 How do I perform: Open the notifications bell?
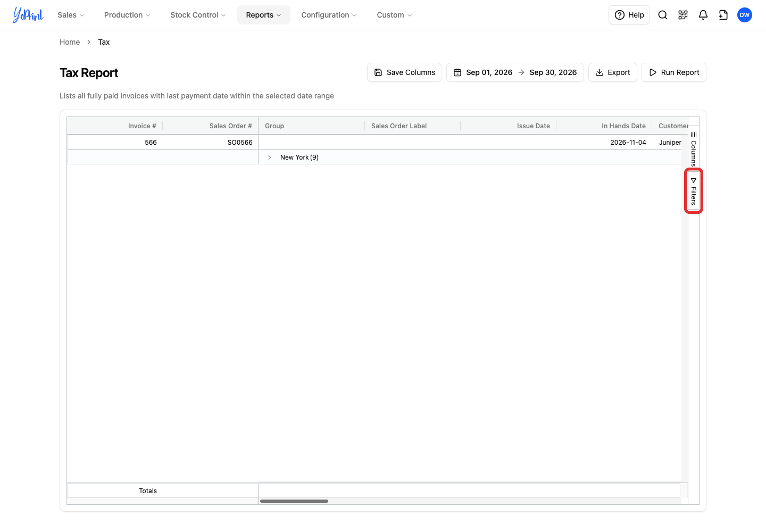pos(703,15)
